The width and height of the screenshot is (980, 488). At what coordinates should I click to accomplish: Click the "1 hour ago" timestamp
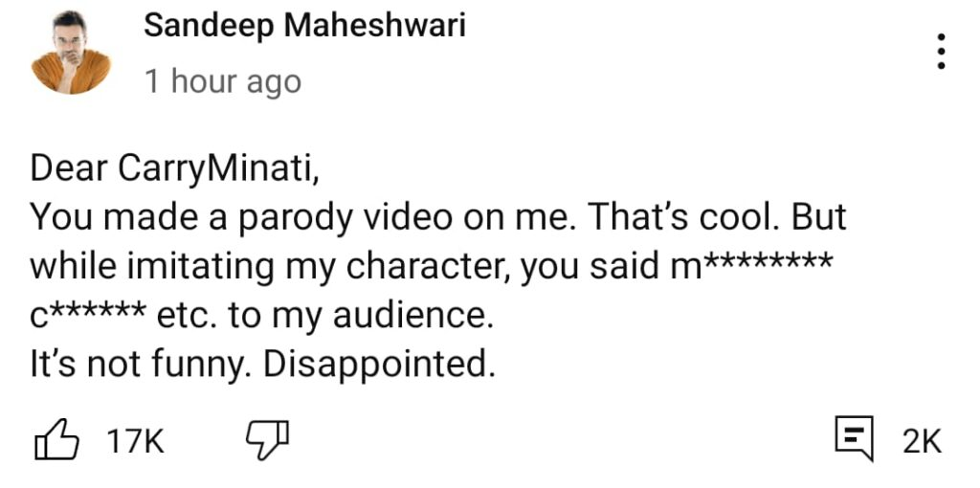coord(222,82)
